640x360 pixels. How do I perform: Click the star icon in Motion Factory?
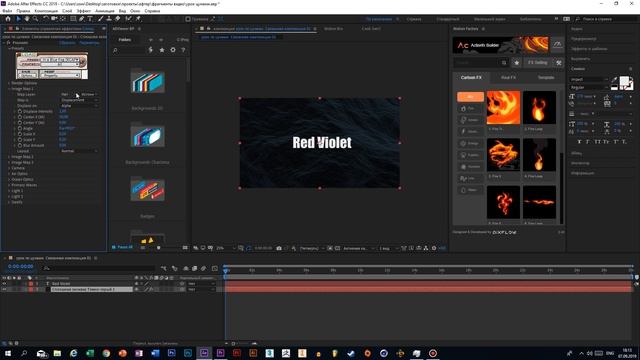[517, 63]
